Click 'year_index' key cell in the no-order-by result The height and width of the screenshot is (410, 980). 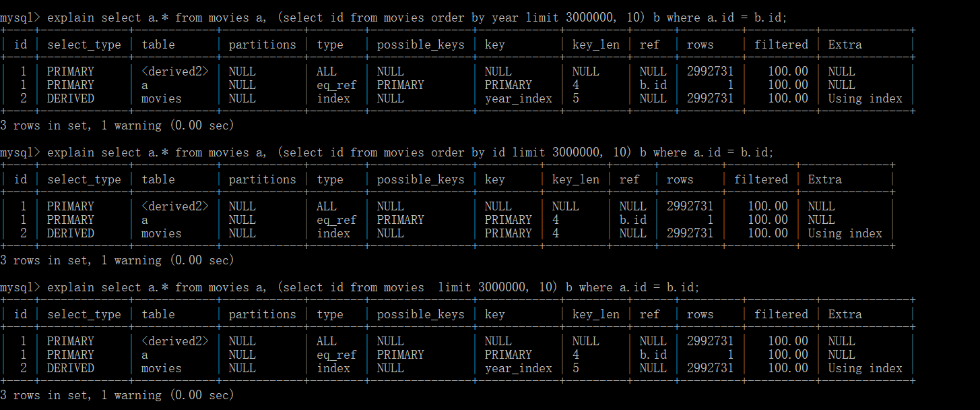point(519,368)
